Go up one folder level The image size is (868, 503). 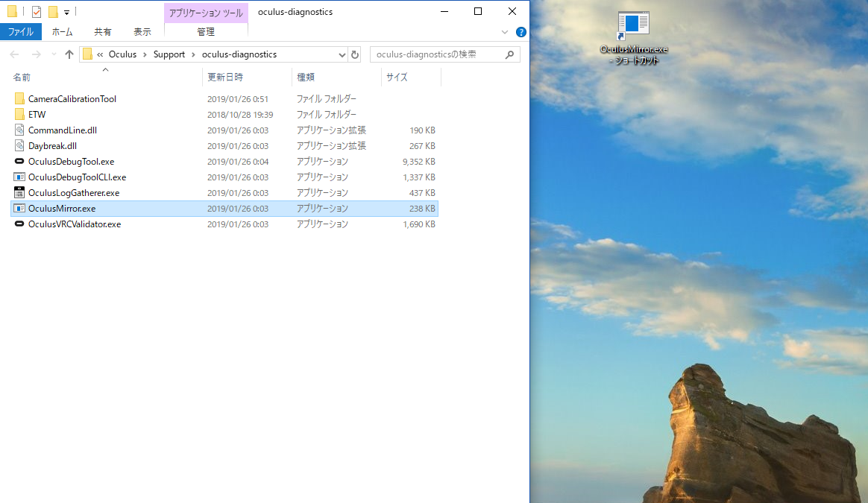click(69, 54)
